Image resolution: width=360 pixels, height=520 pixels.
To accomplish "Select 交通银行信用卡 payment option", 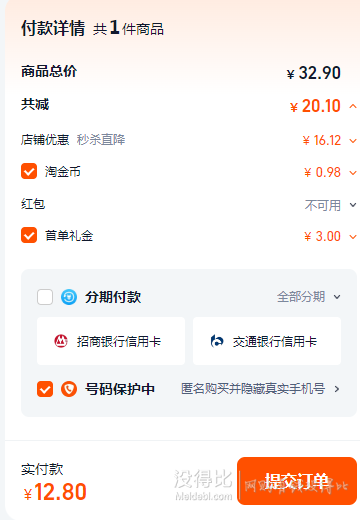I will (267, 341).
